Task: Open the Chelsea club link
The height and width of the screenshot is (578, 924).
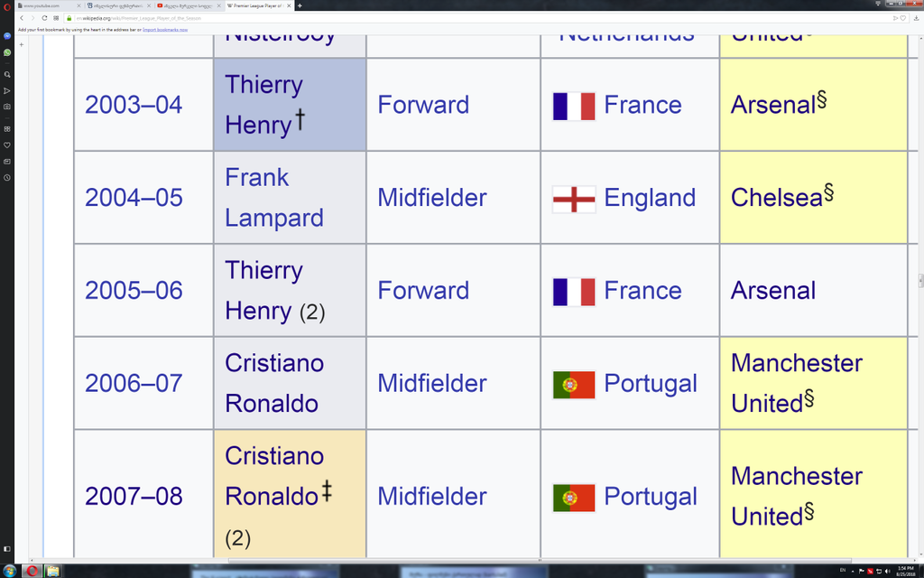Action: tap(776, 198)
